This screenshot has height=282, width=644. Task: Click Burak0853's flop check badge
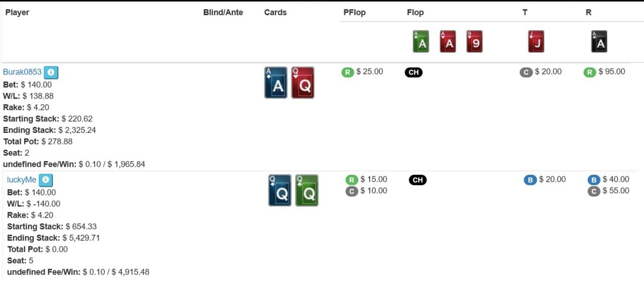tap(414, 73)
